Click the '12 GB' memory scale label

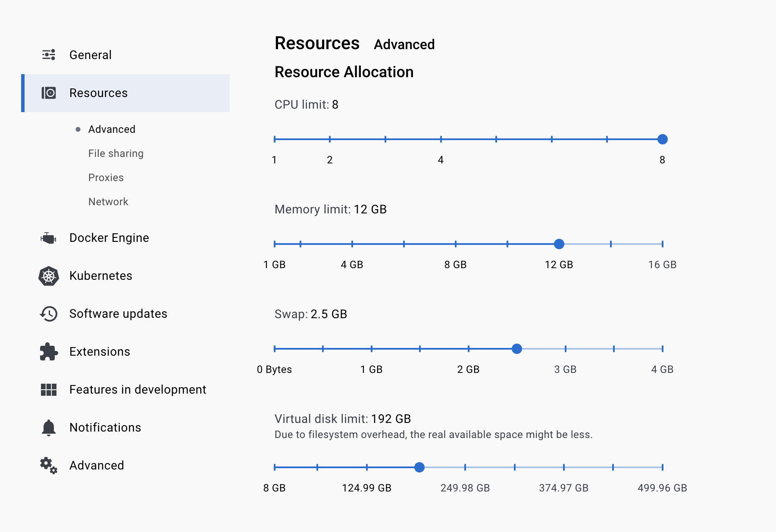559,265
